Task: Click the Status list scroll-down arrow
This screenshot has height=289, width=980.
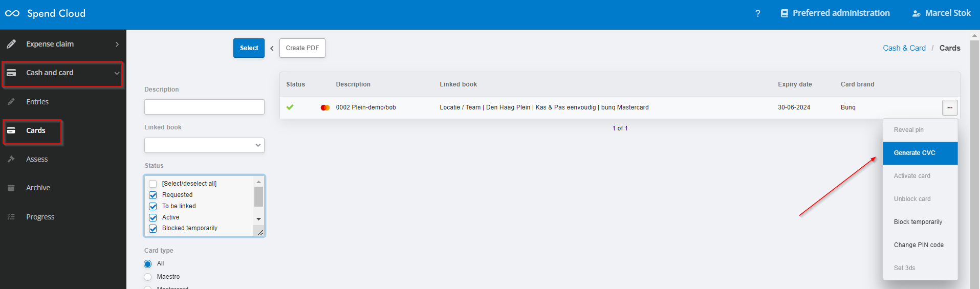Action: [258, 219]
